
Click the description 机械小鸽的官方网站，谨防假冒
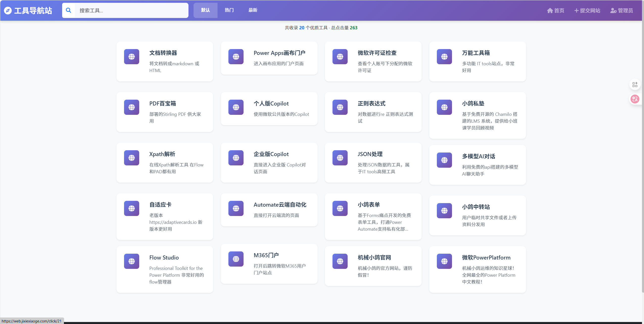pyautogui.click(x=385, y=272)
